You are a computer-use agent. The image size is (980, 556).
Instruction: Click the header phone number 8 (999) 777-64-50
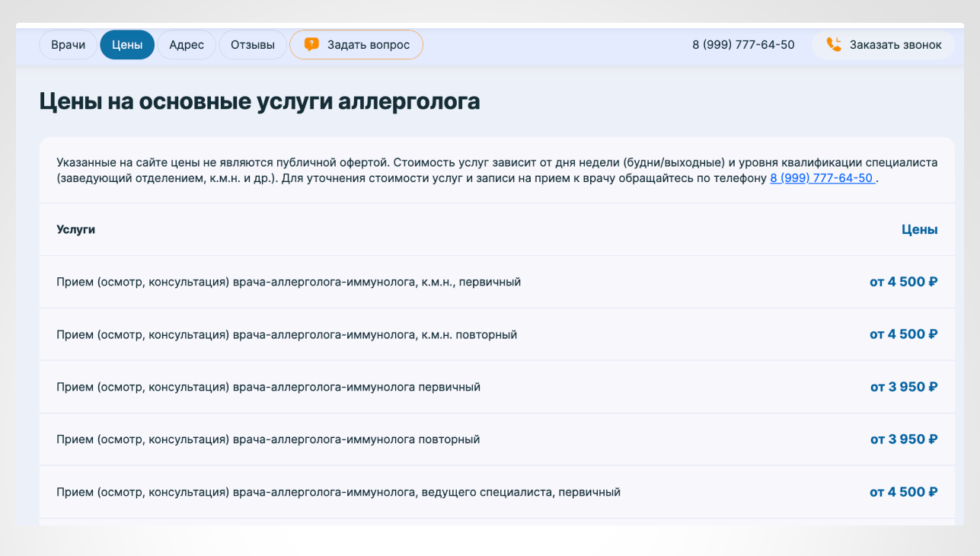743,45
